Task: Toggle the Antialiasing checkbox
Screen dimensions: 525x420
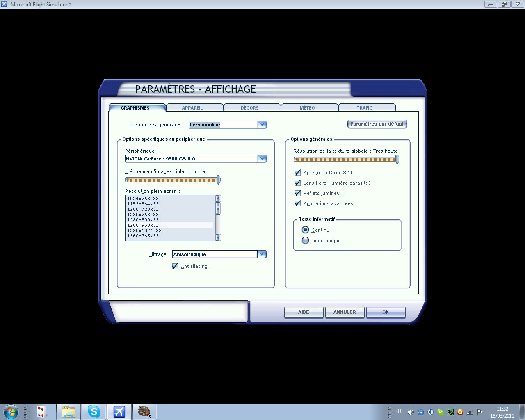Action: [175, 266]
